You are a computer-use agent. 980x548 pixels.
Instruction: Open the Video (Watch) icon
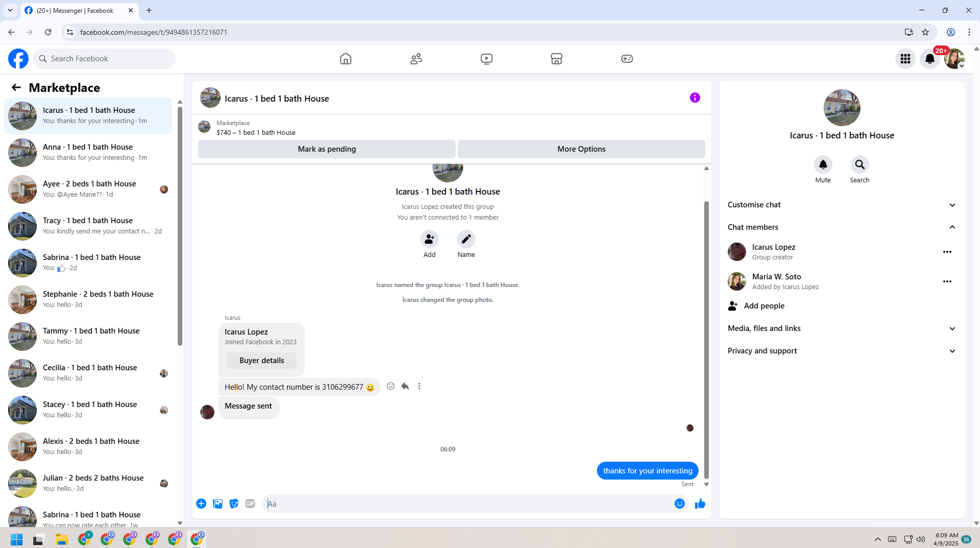tap(487, 59)
